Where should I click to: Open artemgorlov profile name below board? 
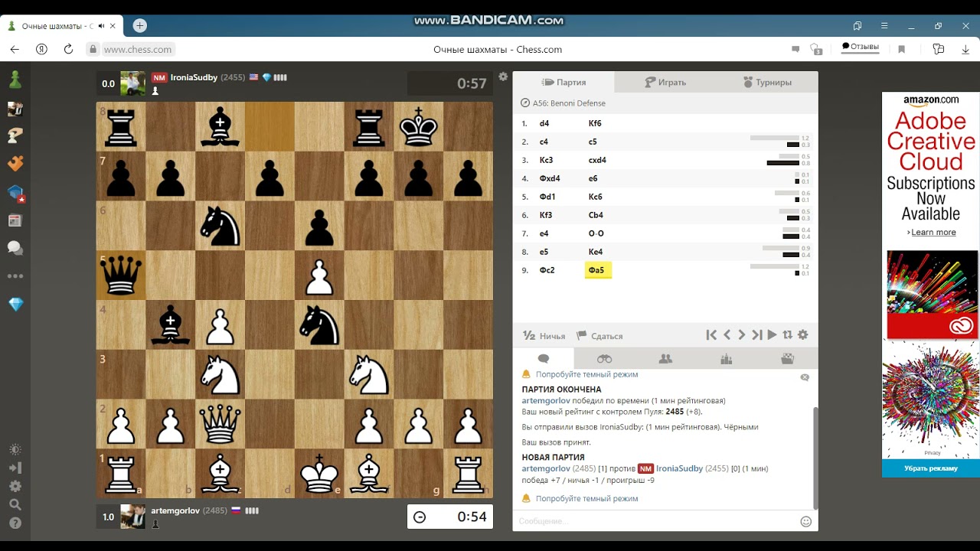pos(175,510)
